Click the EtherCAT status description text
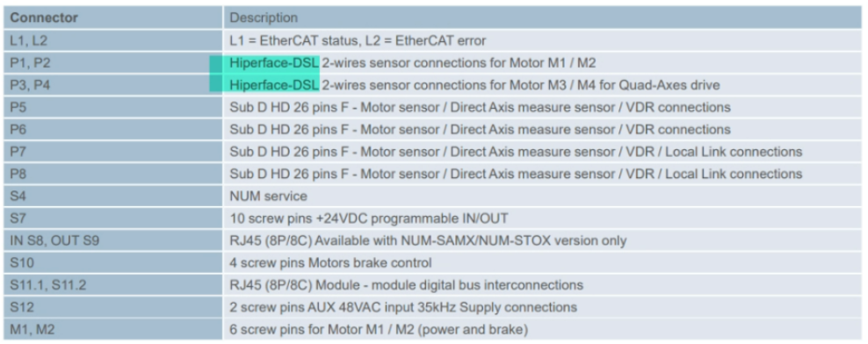868x344 pixels. (x=358, y=41)
